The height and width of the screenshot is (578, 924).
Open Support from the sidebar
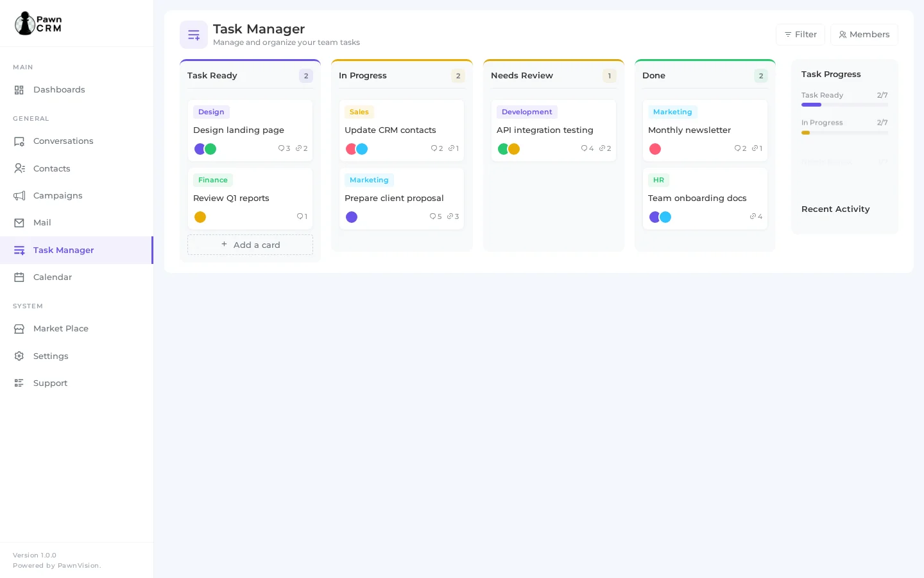[19, 383]
